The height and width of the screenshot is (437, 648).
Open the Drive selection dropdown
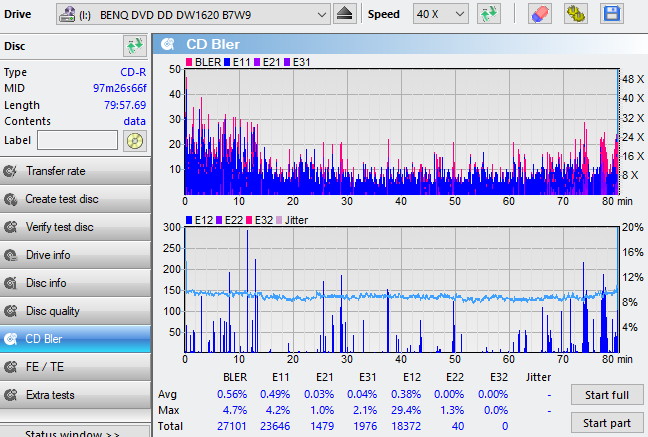pyautogui.click(x=193, y=14)
